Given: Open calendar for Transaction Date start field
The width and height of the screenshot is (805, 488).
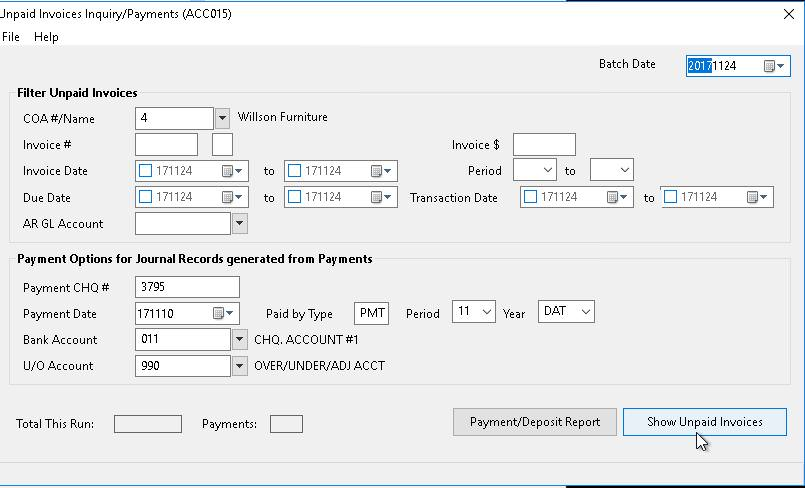Looking at the screenshot, I should pyautogui.click(x=617, y=197).
